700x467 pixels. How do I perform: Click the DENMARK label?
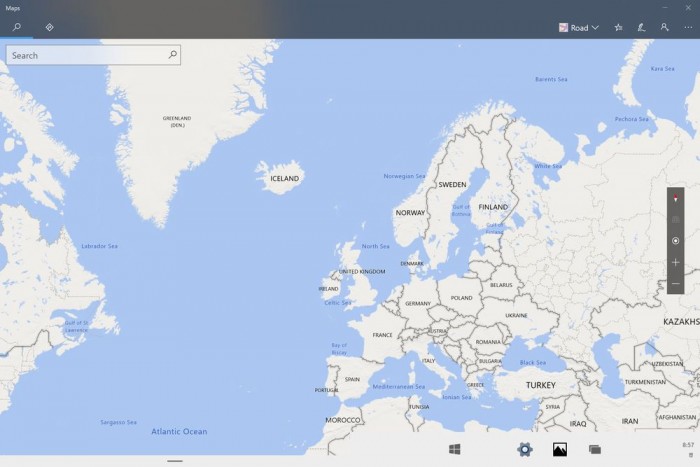(412, 264)
